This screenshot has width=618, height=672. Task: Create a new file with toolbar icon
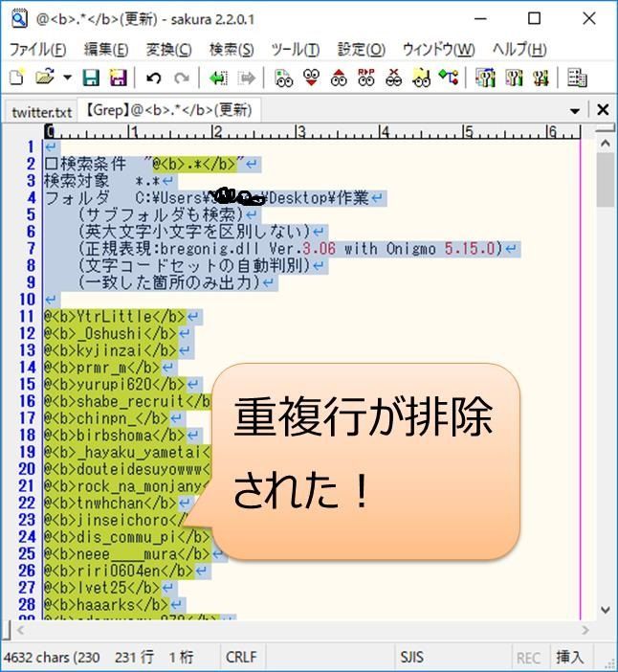tap(17, 78)
